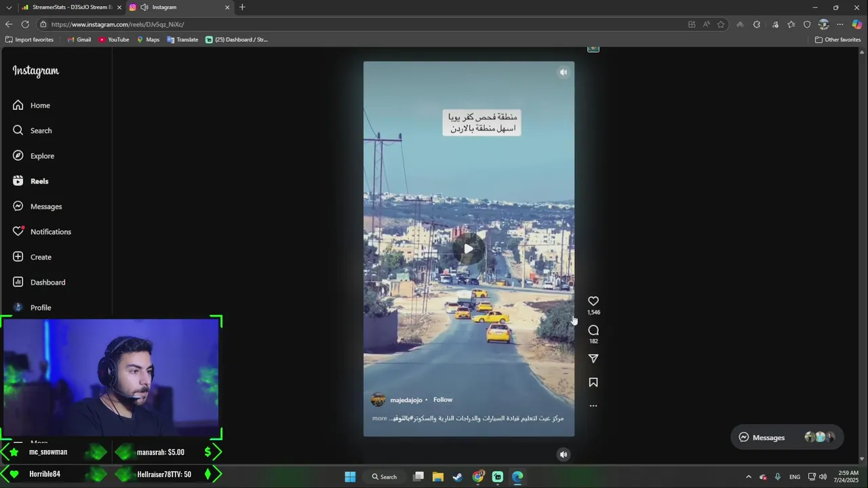Reload the current page
Viewport: 868px width, 488px height.
25,24
